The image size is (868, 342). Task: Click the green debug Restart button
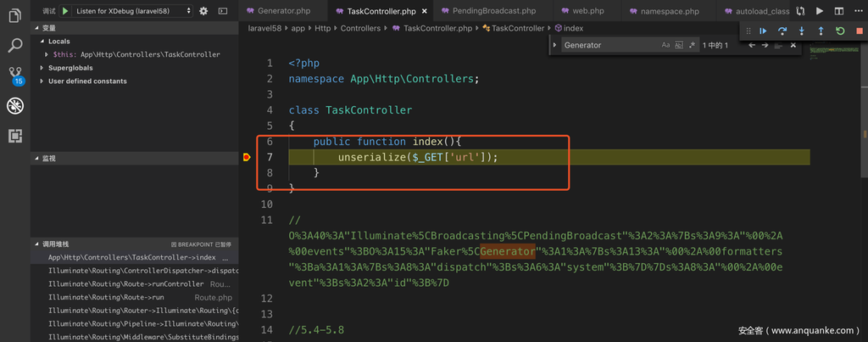tap(840, 31)
